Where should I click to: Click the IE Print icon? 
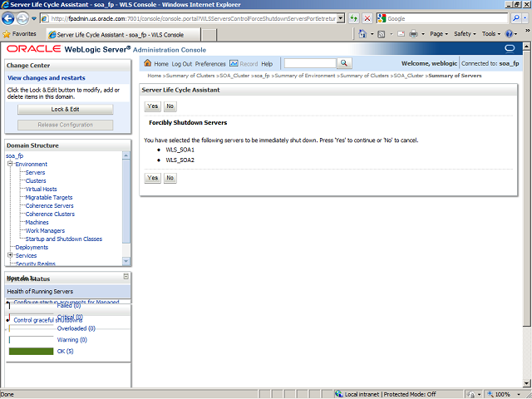point(414,34)
